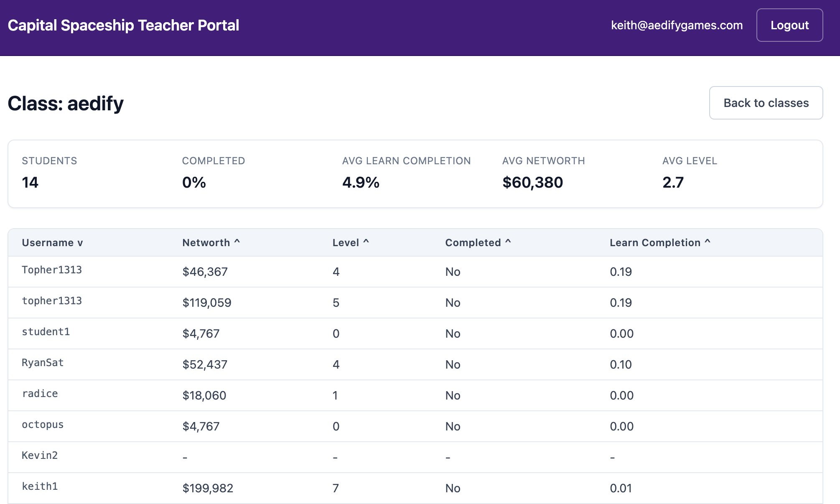Click the Avg Networth $60,380 stat
840x504 pixels.
(532, 182)
